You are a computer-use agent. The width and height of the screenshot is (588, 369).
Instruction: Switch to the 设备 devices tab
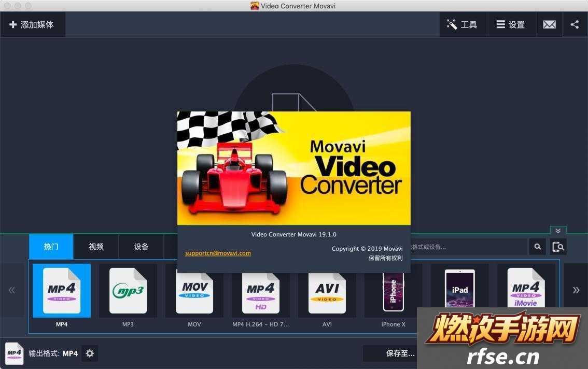click(142, 246)
